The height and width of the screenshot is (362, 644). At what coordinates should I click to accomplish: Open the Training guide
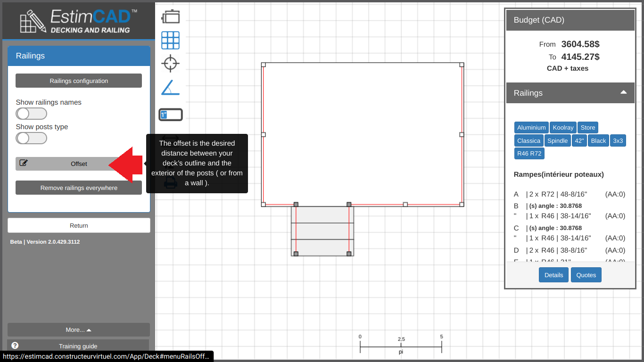coord(78,346)
